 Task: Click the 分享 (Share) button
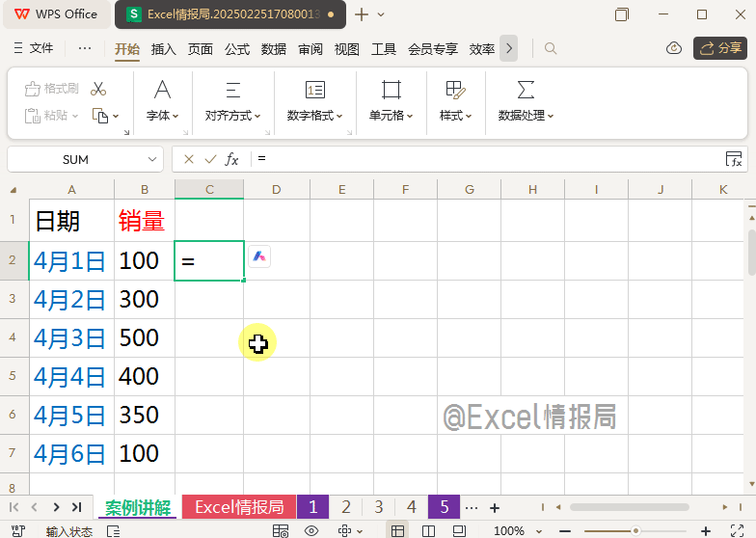[719, 48]
